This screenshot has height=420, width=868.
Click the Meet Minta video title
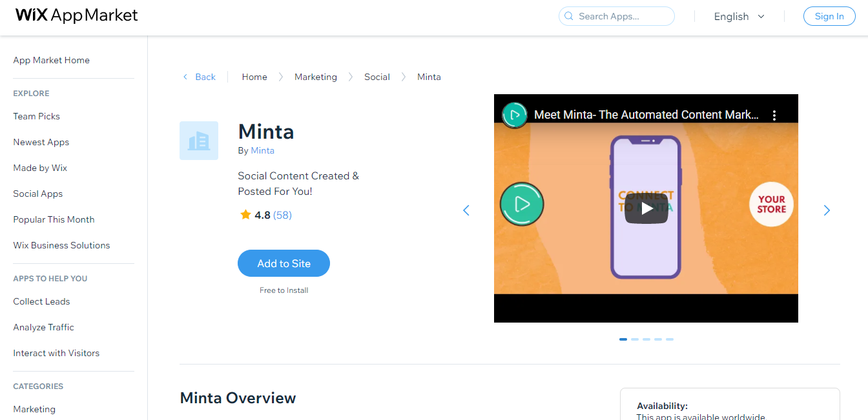point(646,115)
